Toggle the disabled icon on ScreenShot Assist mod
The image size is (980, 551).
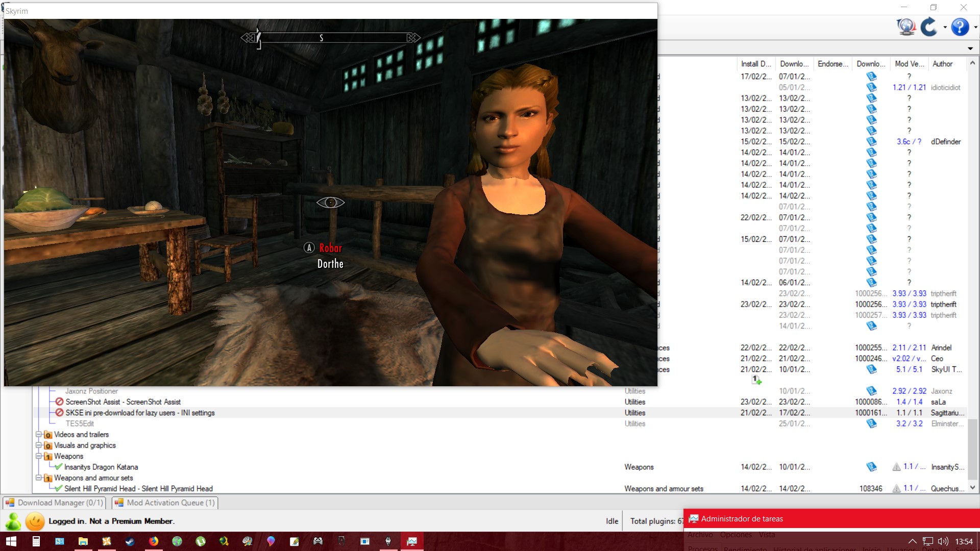pyautogui.click(x=59, y=402)
